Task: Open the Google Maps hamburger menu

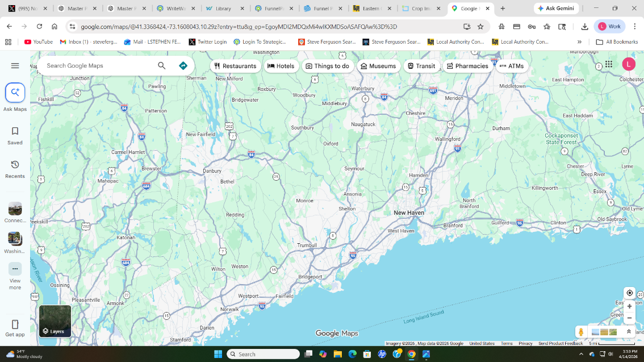Action: 15,66
